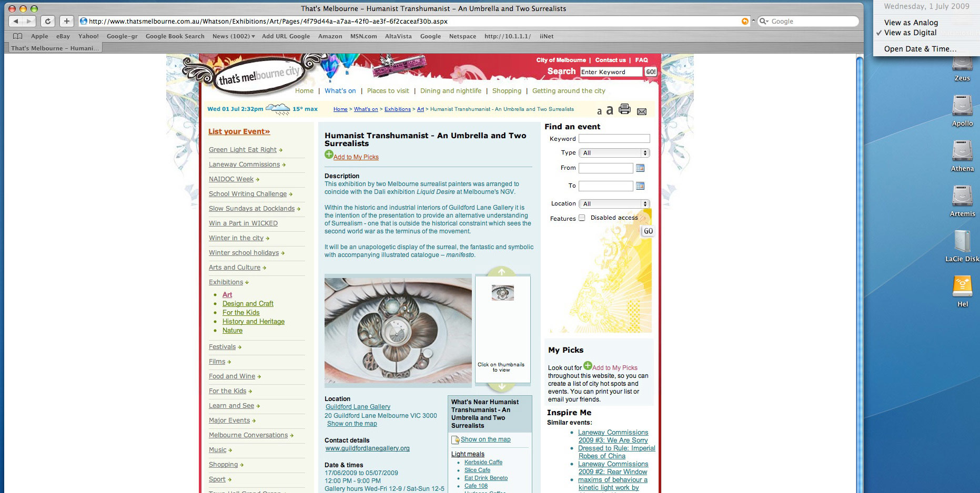Tick the Disabled access checkbox
Image resolution: width=980 pixels, height=493 pixels.
point(582,218)
